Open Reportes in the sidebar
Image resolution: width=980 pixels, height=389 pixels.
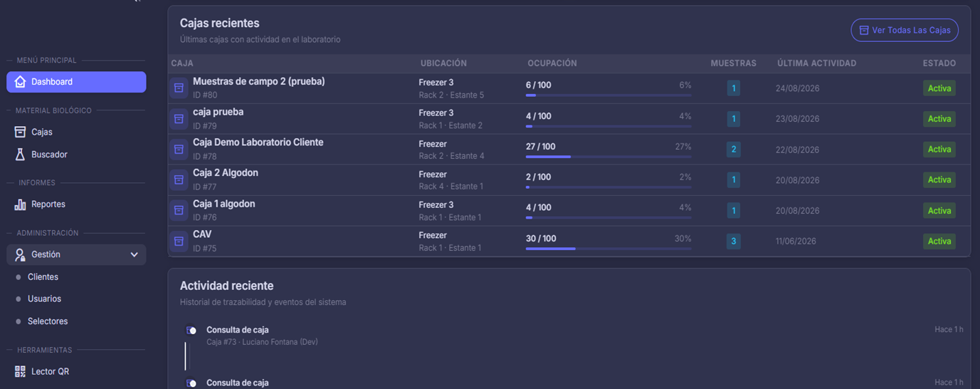pyautogui.click(x=76, y=204)
